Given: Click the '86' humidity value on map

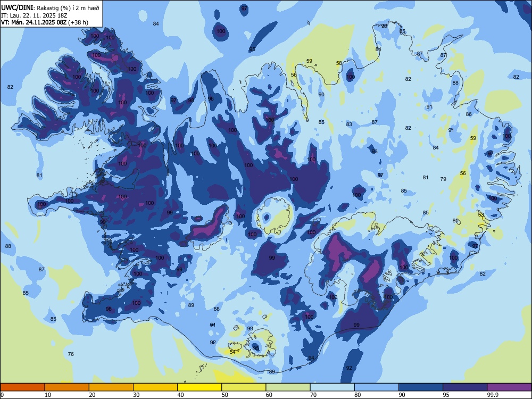Looking at the screenshot, I should 469,114.
